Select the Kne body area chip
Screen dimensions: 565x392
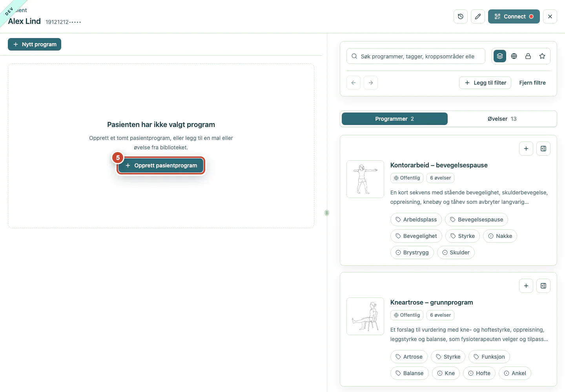(x=446, y=373)
